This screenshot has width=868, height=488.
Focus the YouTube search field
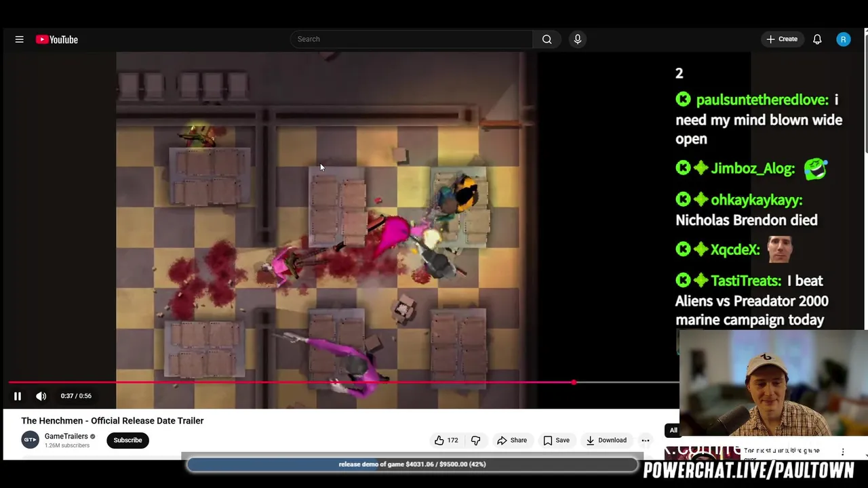pyautogui.click(x=412, y=39)
